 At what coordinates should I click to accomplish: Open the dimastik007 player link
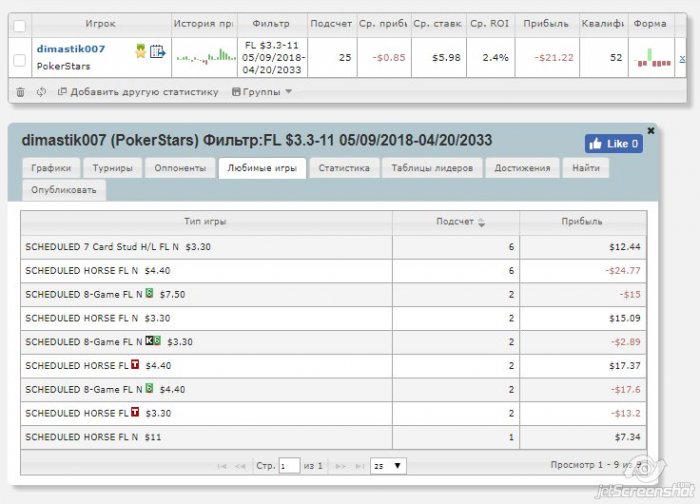71,49
